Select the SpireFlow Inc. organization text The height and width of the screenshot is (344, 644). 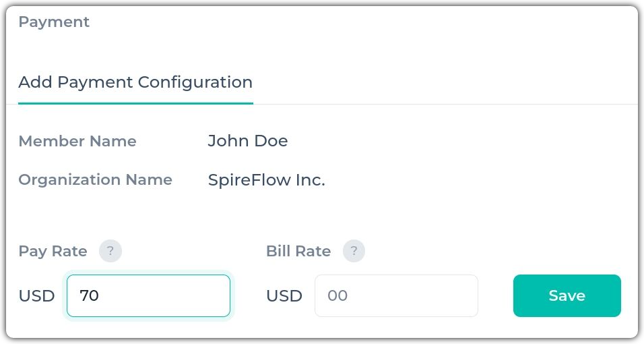[267, 180]
